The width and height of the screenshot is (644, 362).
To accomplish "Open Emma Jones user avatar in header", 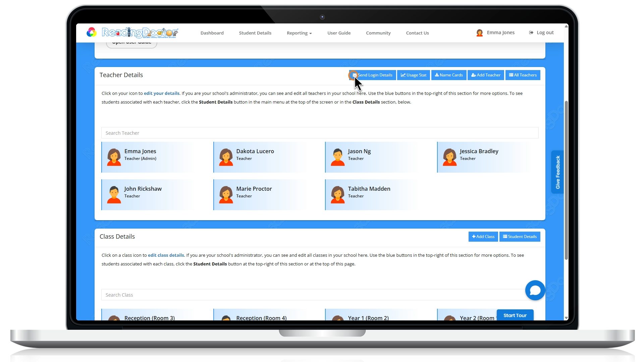I will [x=479, y=33].
